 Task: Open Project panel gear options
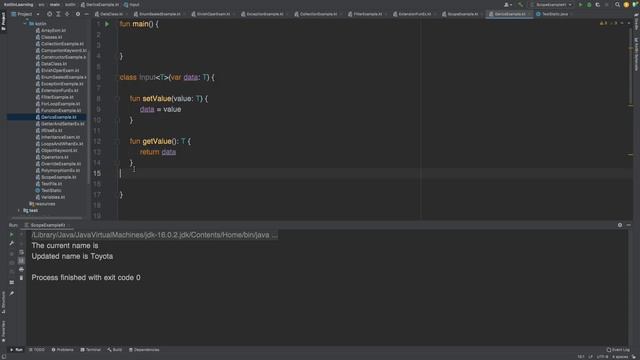(78, 14)
